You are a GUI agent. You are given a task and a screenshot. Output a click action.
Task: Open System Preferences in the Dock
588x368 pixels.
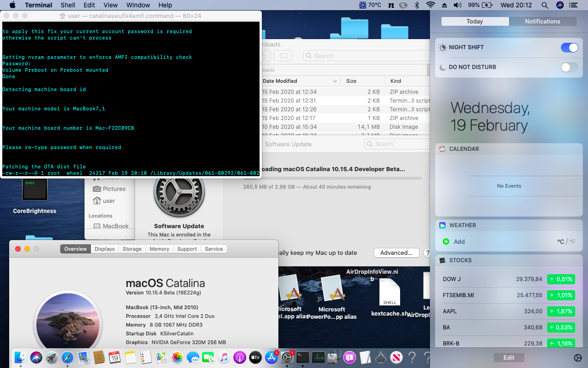coord(287,357)
